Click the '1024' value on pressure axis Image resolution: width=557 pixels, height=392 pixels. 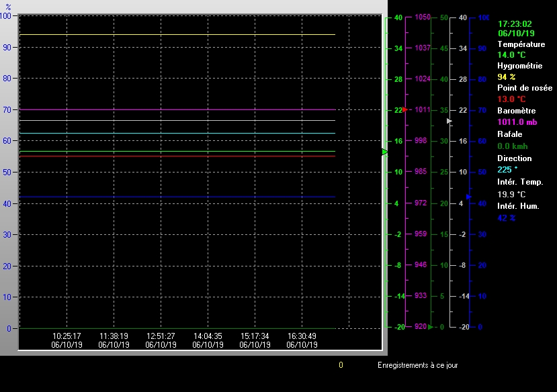423,79
